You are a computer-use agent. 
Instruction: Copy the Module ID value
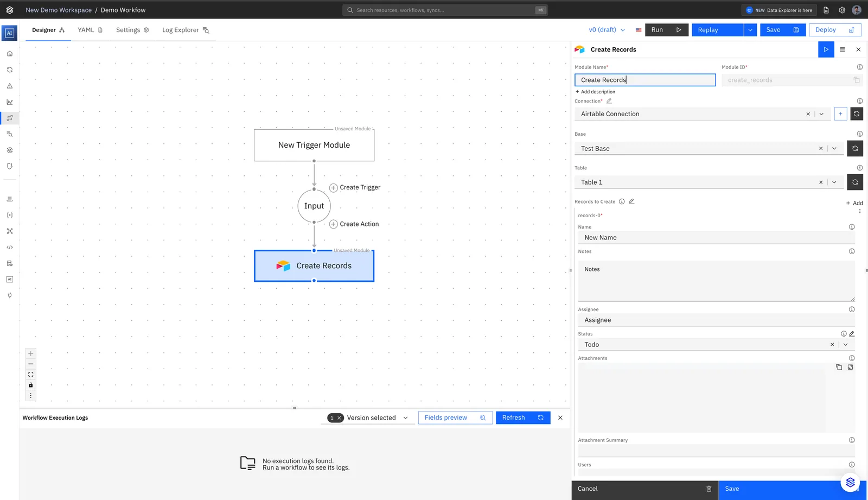[857, 80]
